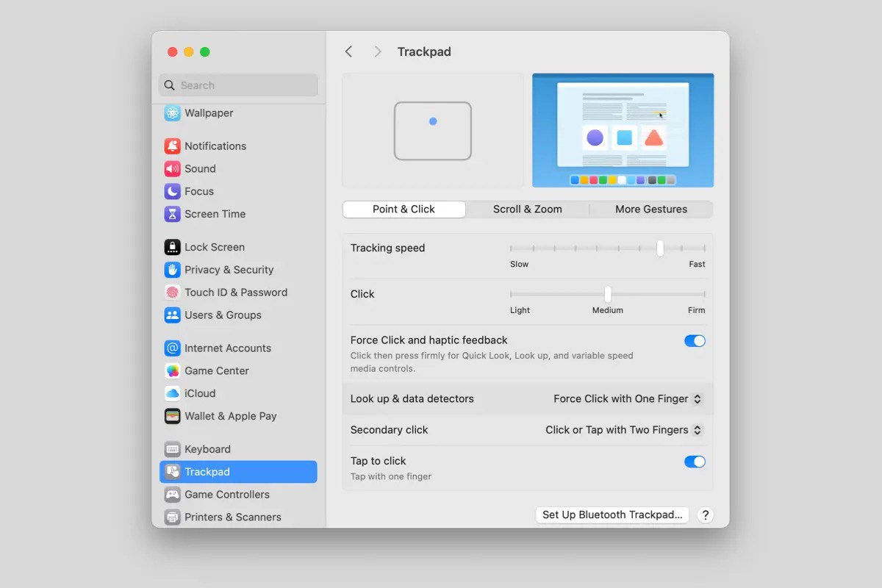
Task: Click the Trackpad sidebar icon
Action: pos(172,472)
